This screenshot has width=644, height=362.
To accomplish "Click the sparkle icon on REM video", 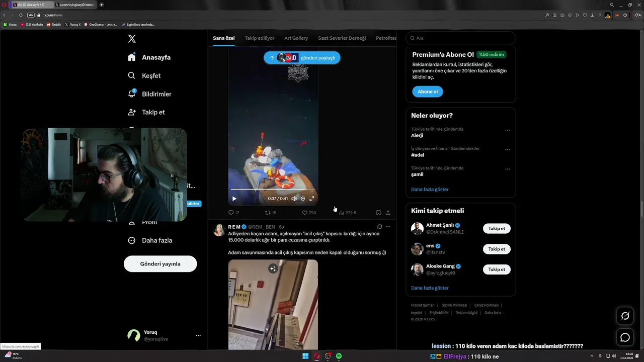I will pos(273,269).
